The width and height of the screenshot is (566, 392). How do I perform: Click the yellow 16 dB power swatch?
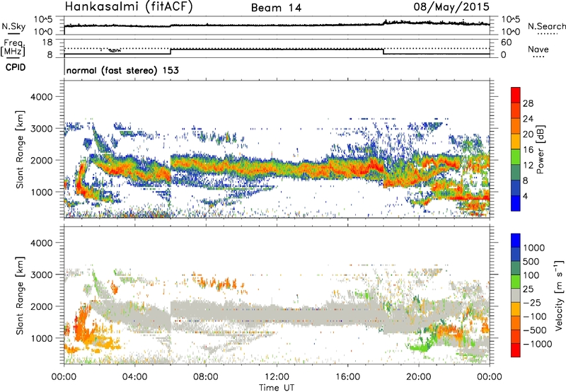[x=516, y=141]
